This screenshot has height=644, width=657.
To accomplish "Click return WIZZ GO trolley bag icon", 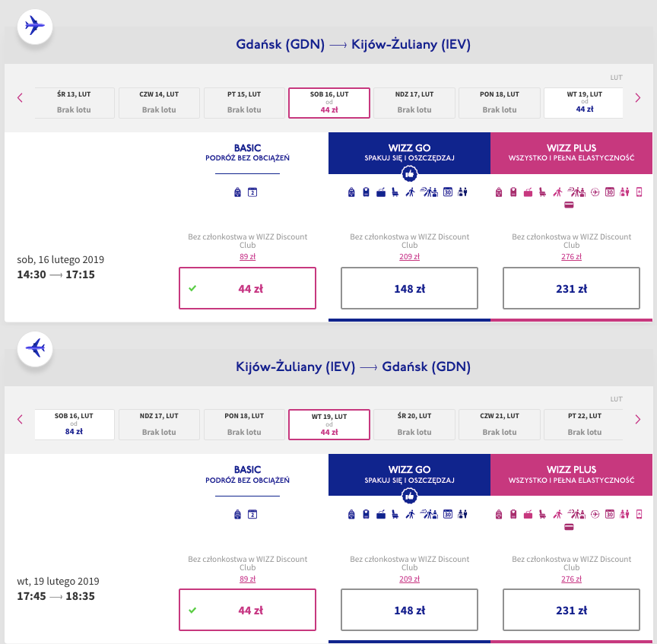I will (x=367, y=514).
